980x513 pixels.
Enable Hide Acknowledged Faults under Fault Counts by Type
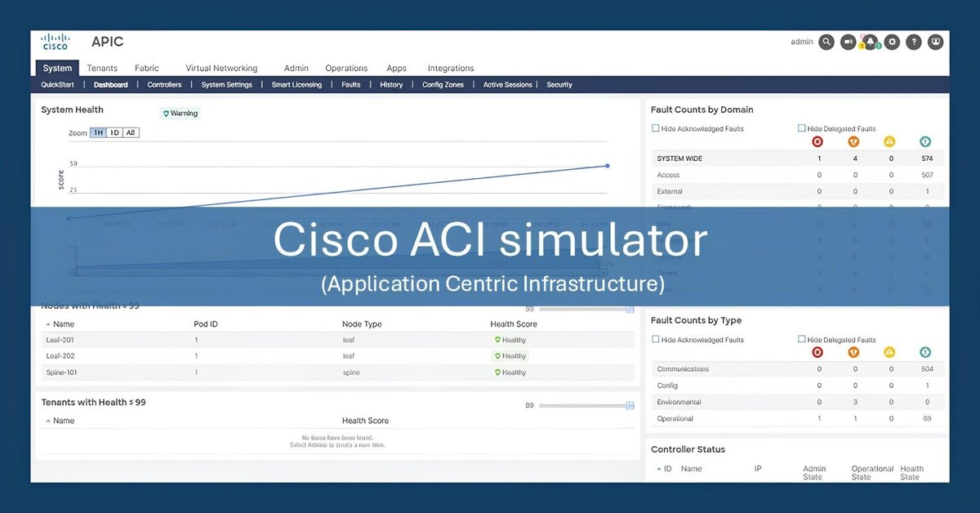click(x=656, y=338)
